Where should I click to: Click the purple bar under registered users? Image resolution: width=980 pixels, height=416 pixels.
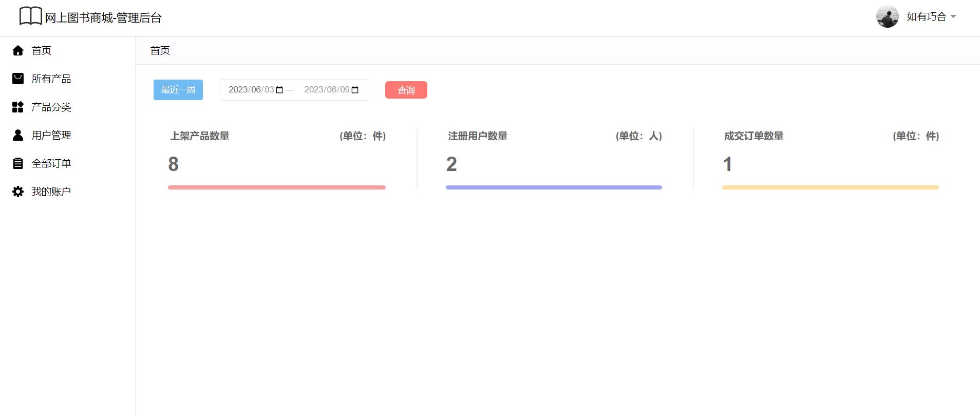tap(554, 187)
